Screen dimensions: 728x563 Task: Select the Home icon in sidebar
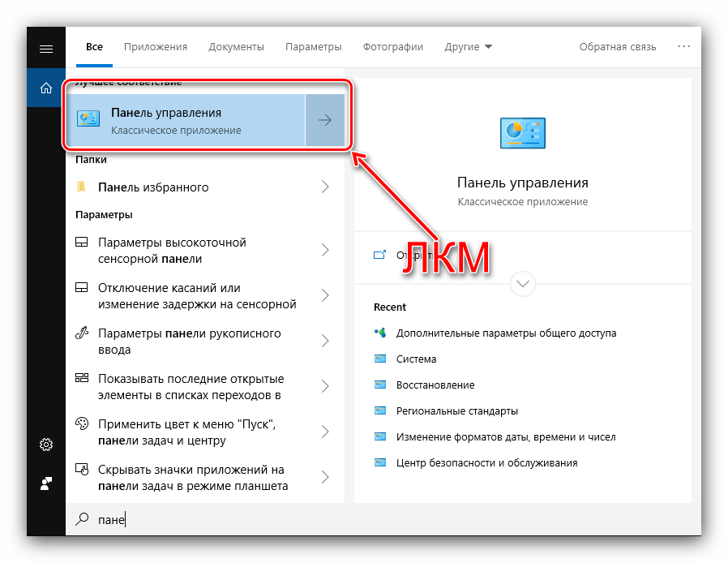pos(46,88)
